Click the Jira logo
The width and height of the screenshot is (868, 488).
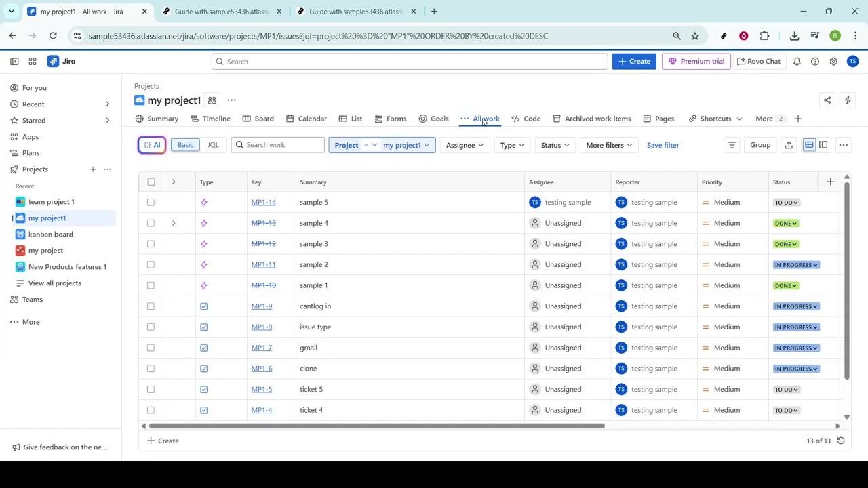coord(62,61)
